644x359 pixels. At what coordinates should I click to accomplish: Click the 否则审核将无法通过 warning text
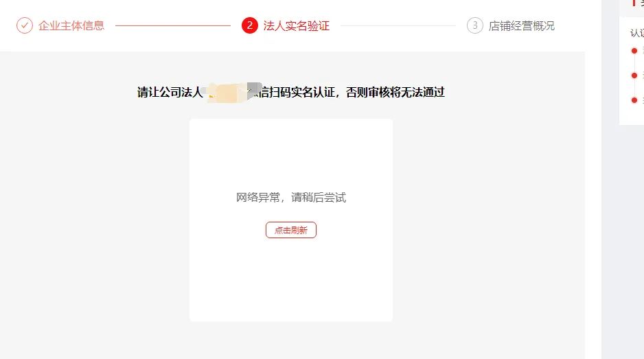tap(395, 92)
